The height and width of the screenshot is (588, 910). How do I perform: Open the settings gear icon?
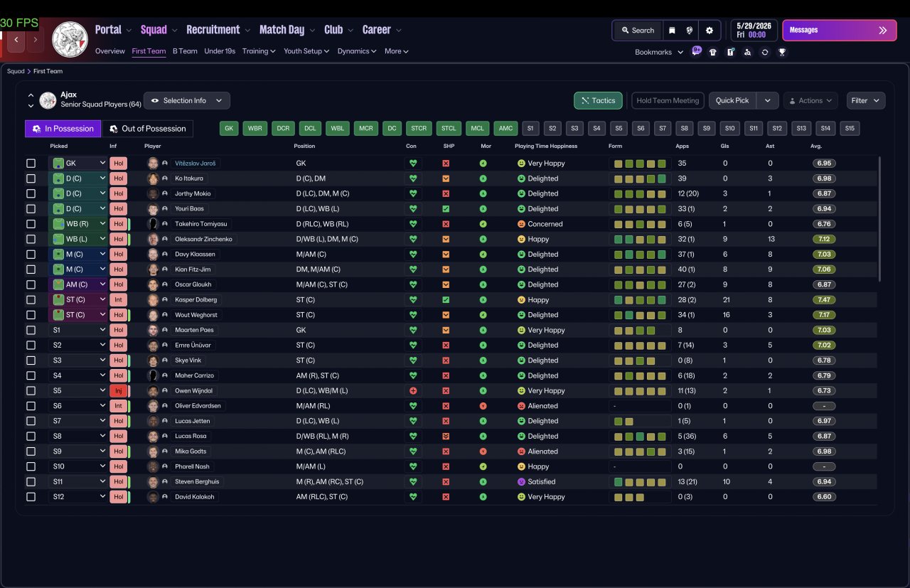pyautogui.click(x=709, y=31)
